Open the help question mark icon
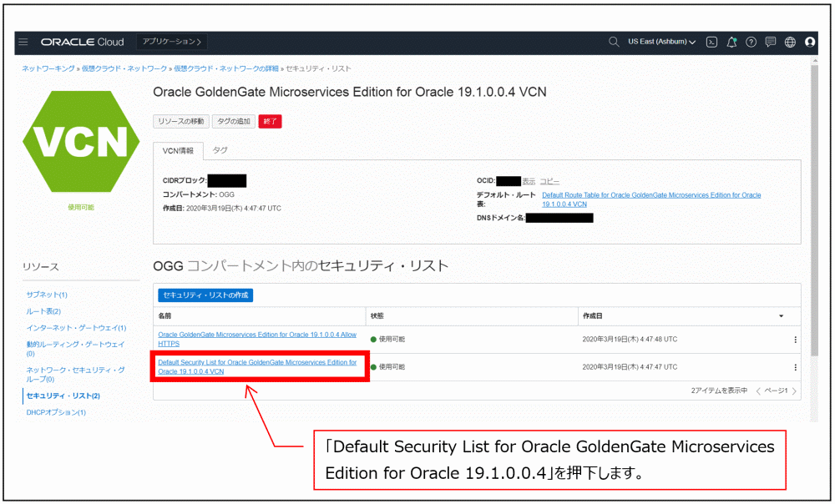This screenshot has width=835, height=504. point(751,42)
